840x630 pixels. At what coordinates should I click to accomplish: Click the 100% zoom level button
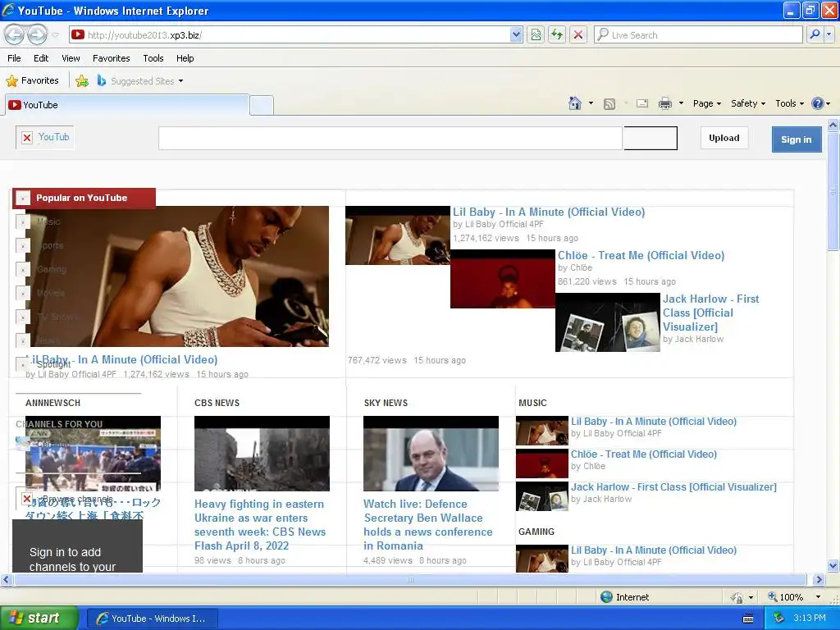pos(785,597)
